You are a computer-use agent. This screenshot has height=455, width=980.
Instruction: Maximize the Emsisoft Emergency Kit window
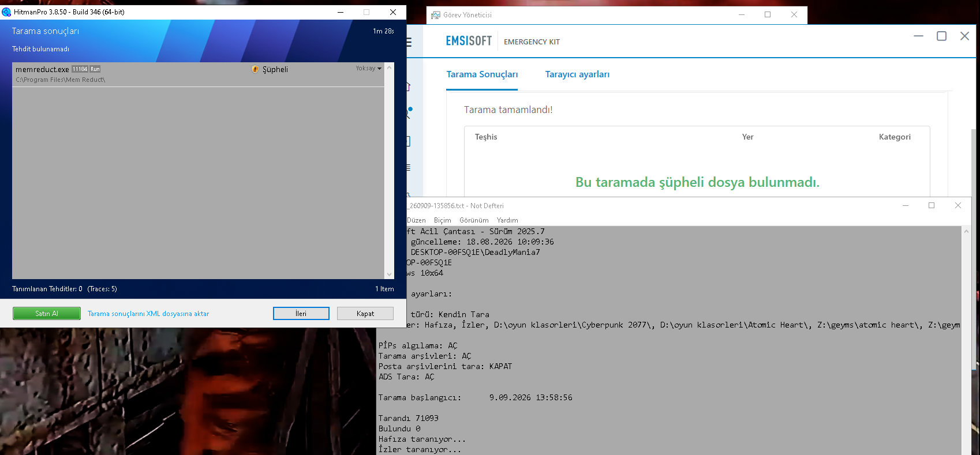pos(941,36)
